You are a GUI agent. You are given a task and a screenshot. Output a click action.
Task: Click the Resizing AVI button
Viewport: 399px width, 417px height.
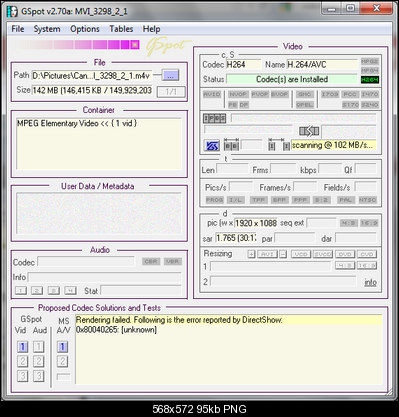coord(267,254)
